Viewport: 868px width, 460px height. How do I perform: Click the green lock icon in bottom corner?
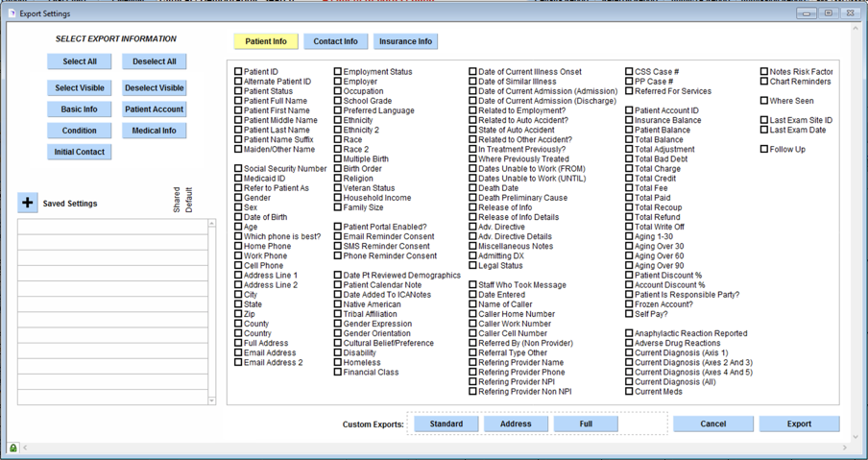(x=12, y=448)
